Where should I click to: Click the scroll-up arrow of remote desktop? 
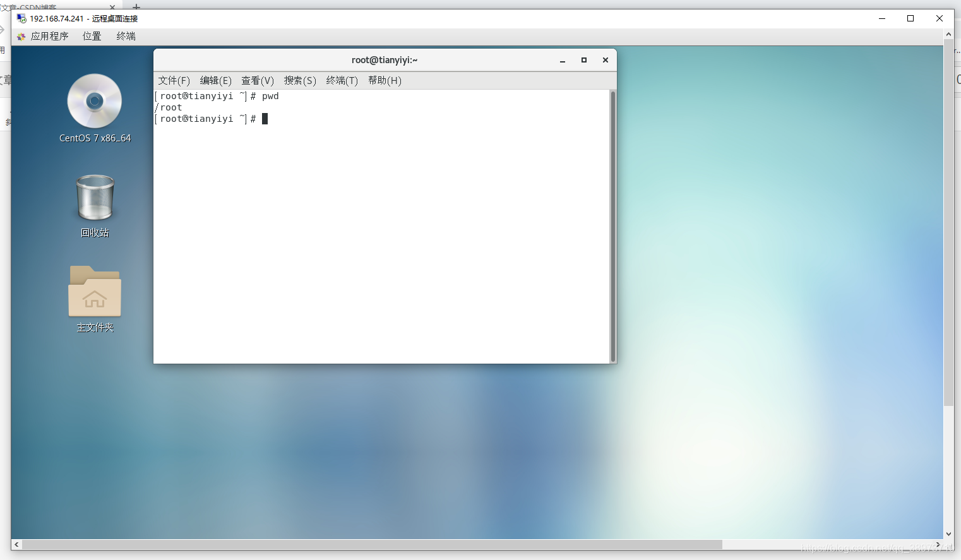(948, 34)
